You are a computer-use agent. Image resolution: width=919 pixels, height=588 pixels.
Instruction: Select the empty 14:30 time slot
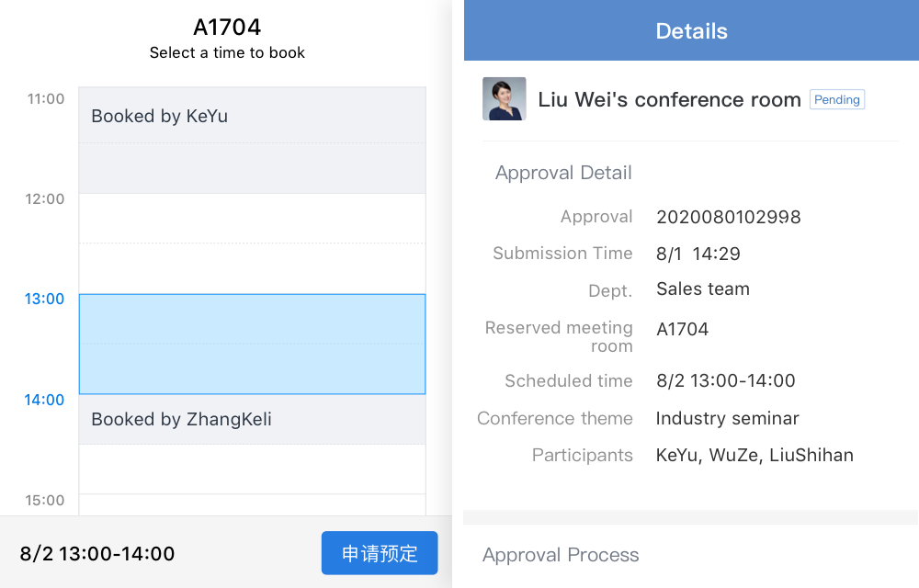[x=252, y=469]
